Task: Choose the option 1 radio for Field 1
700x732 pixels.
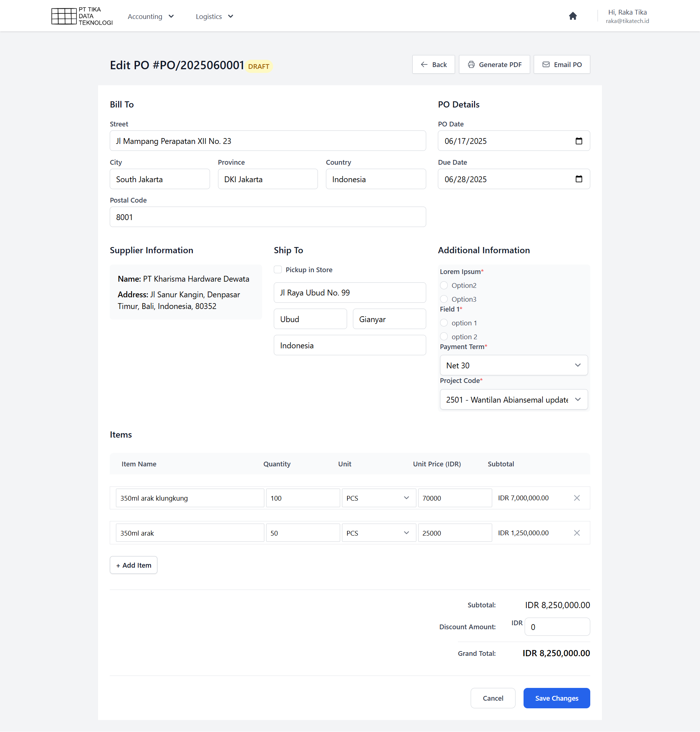Action: point(444,323)
